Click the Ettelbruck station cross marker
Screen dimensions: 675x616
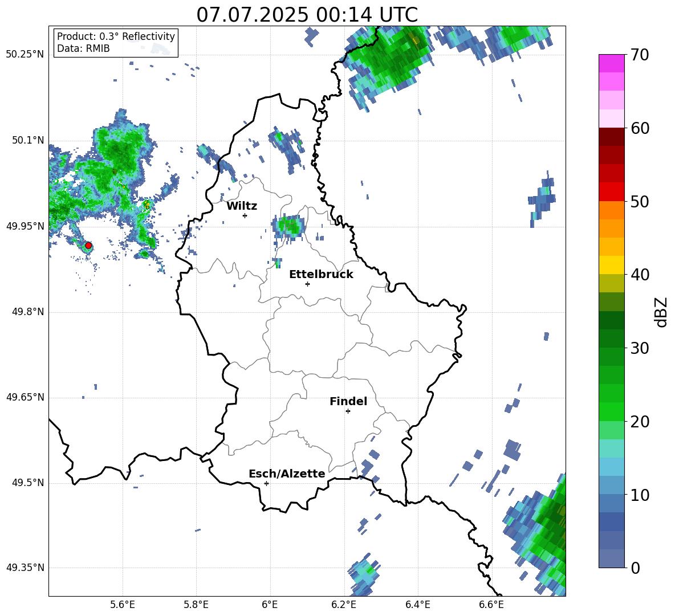307,284
